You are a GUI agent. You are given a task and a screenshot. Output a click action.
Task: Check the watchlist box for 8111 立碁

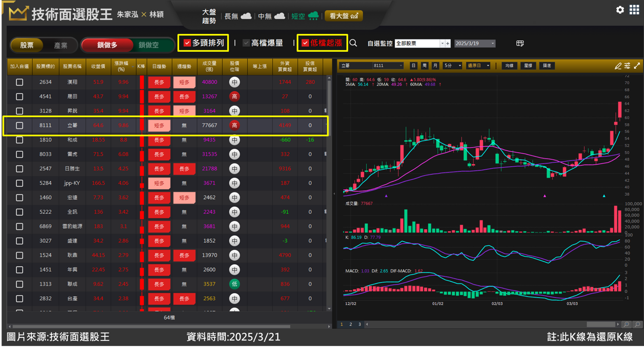click(x=19, y=126)
